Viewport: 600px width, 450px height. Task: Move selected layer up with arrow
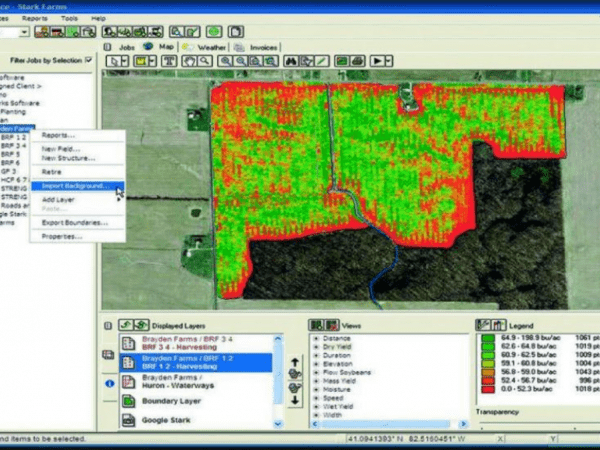coord(295,362)
